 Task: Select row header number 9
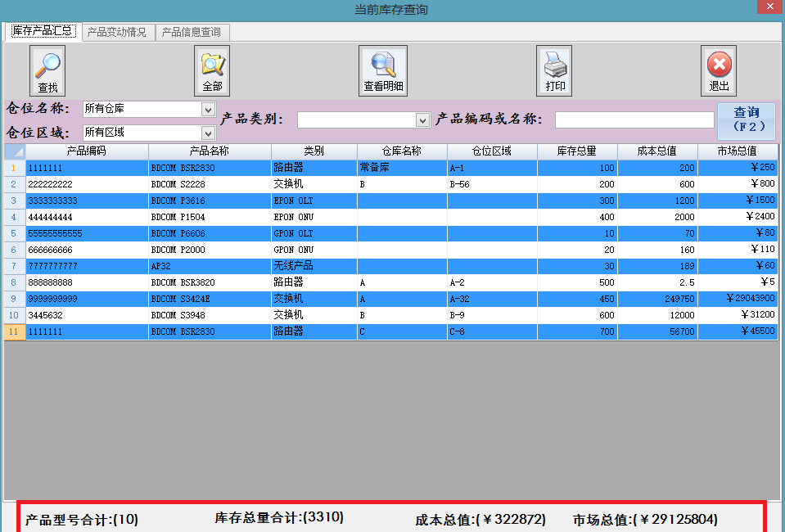tap(15, 299)
